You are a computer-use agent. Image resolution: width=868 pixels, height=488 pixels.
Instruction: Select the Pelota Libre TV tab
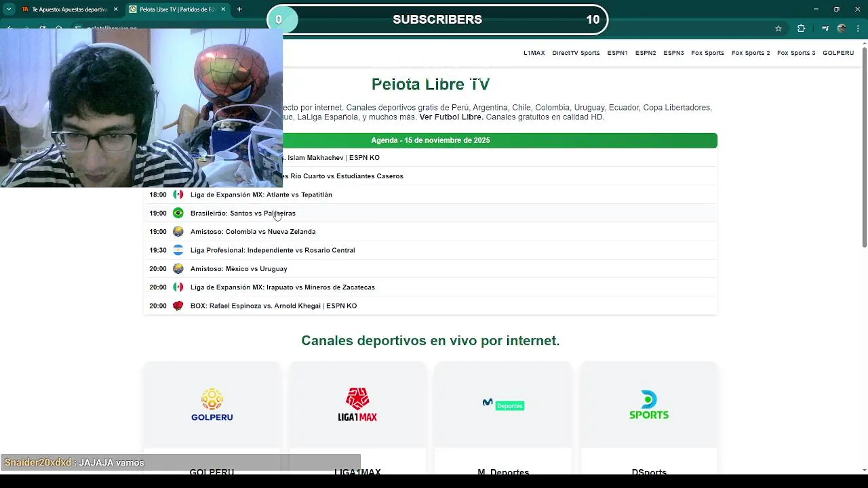pyautogui.click(x=176, y=9)
